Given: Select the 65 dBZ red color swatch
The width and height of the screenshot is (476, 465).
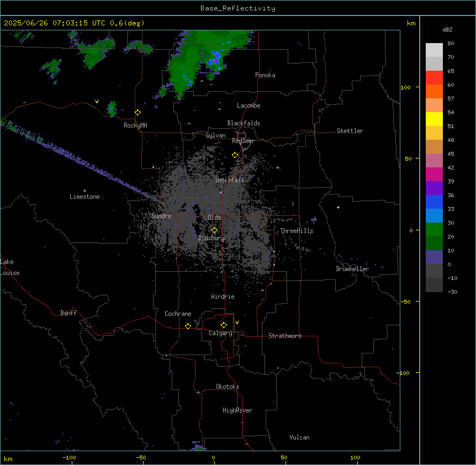Looking at the screenshot, I should 434,77.
